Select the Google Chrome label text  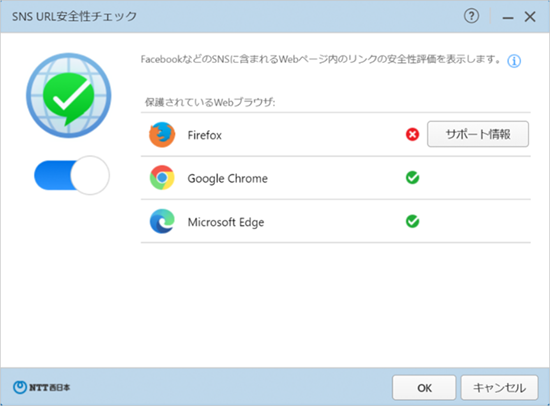click(228, 179)
